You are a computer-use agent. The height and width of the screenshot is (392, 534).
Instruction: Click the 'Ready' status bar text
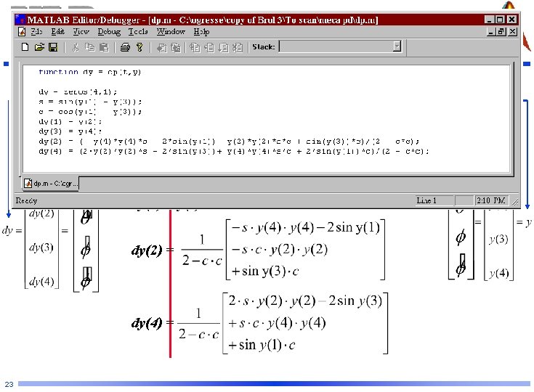click(x=26, y=200)
